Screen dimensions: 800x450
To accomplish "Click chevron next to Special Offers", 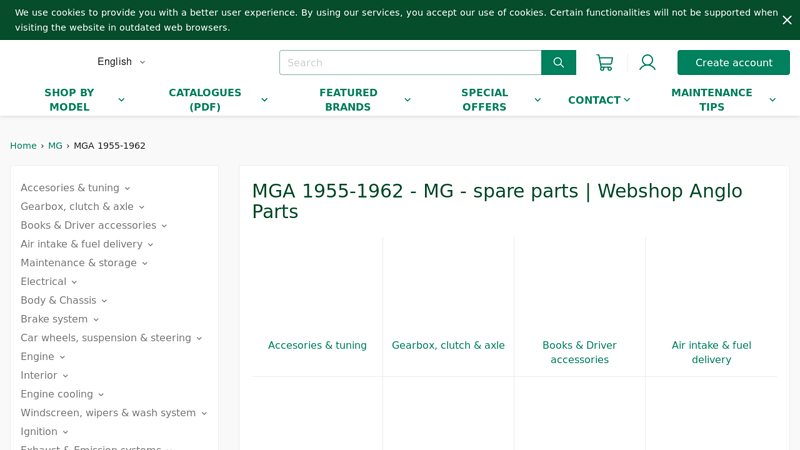I will pos(537,100).
